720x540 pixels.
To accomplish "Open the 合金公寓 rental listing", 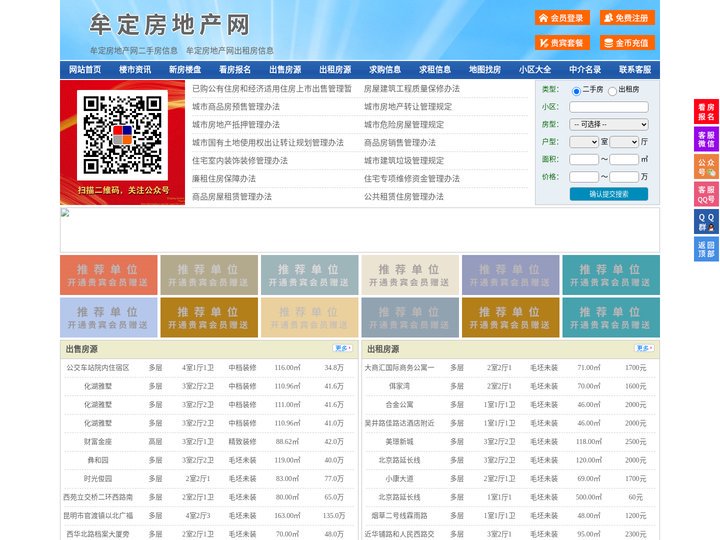I will coord(399,405).
